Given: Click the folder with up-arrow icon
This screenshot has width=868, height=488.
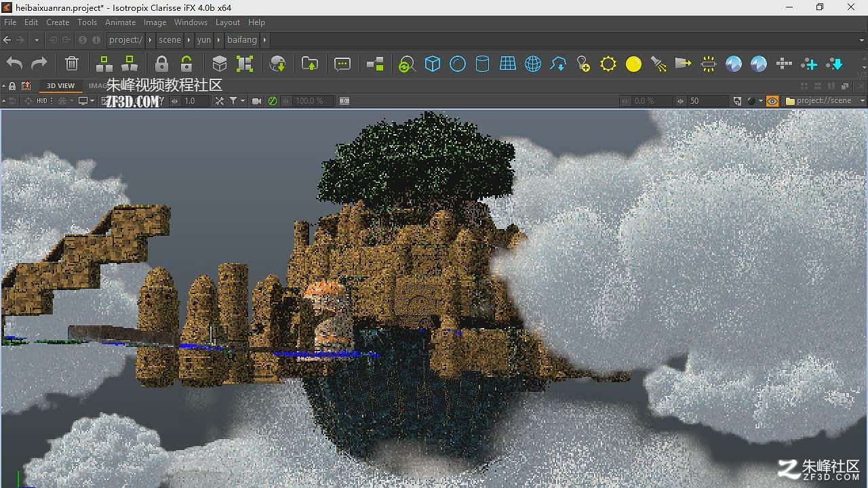Looking at the screenshot, I should pyautogui.click(x=310, y=64).
